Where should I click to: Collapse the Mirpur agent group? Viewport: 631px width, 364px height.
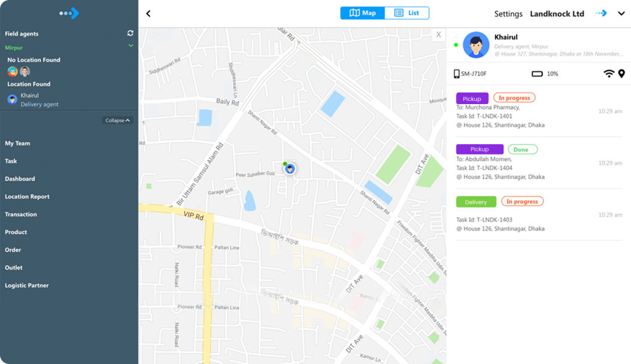click(x=130, y=46)
